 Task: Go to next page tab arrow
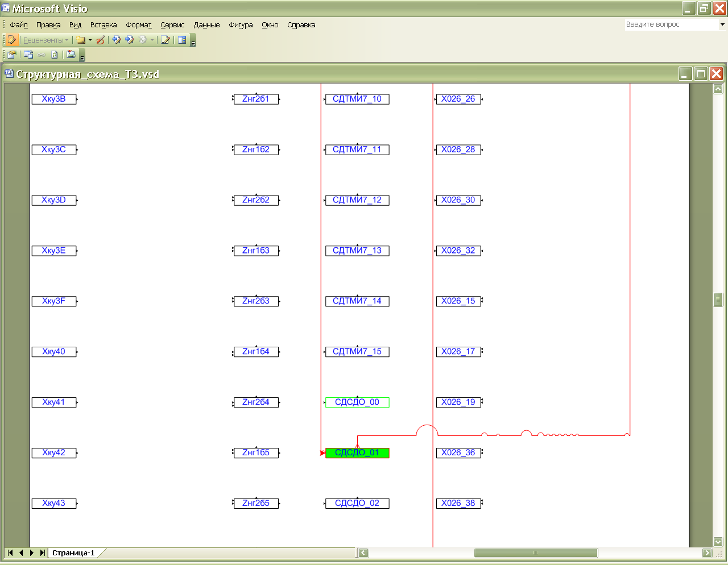(32, 552)
